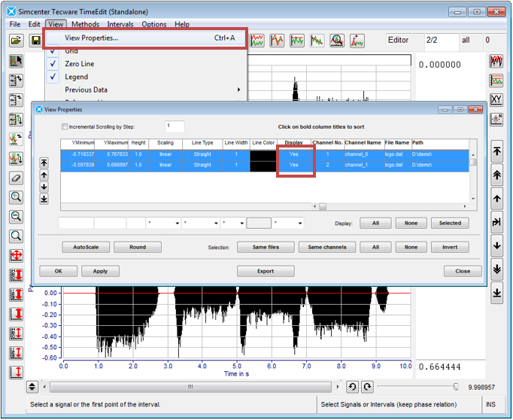Click the right panel jump-to-bottom arrow

(x=496, y=293)
